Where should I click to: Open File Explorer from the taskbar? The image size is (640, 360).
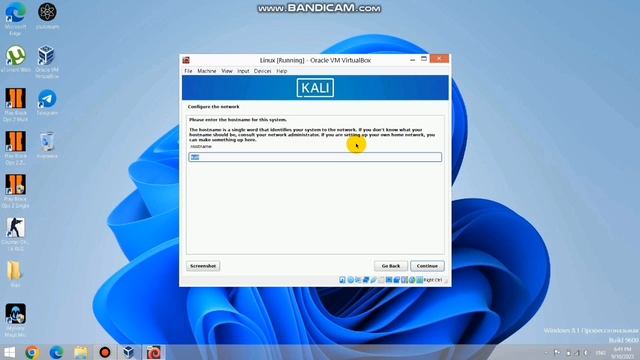coord(81,352)
